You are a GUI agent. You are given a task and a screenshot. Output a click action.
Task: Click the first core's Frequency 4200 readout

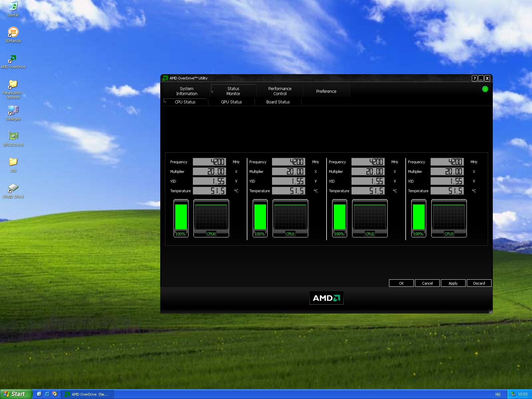[x=209, y=162]
